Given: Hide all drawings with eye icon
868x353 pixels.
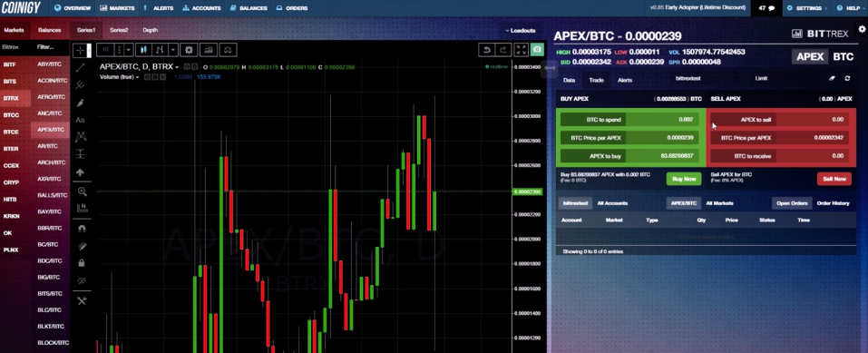Looking at the screenshot, I should coord(82,280).
